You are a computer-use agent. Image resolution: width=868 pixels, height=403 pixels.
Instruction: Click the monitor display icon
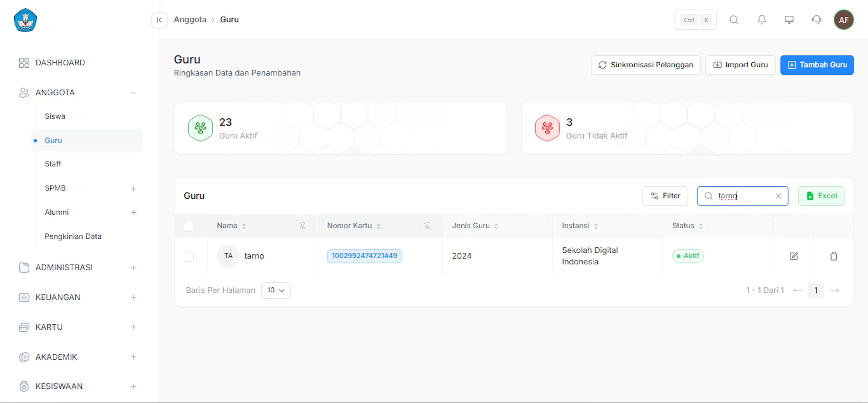(x=789, y=20)
